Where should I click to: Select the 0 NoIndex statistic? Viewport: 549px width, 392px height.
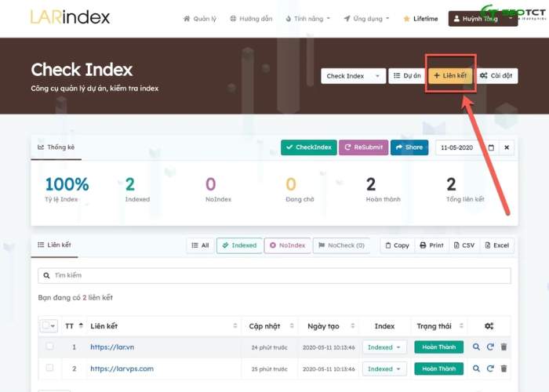218,190
